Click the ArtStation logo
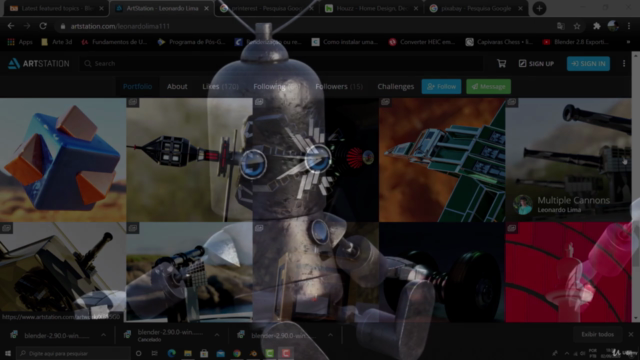This screenshot has width=640, height=360. click(x=39, y=64)
